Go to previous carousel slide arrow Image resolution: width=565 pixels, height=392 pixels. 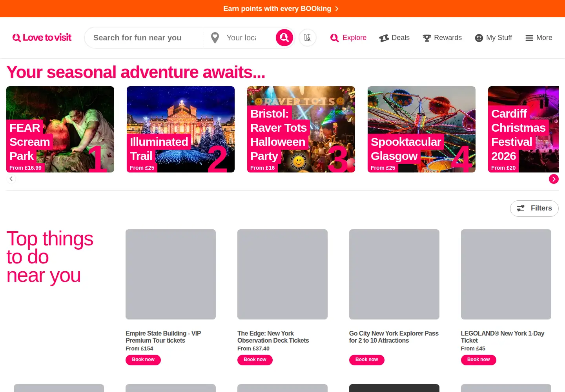tap(11, 179)
